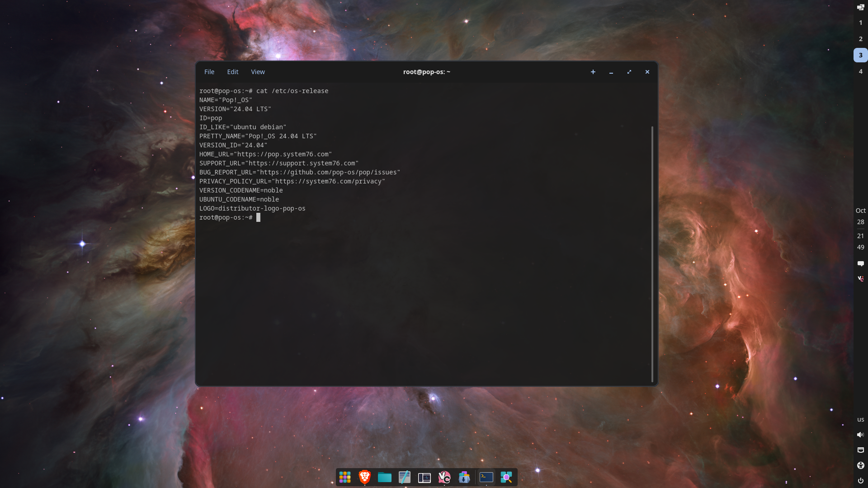This screenshot has height=488, width=868.
Task: Open the magnifier search app in dock
Action: (x=506, y=477)
